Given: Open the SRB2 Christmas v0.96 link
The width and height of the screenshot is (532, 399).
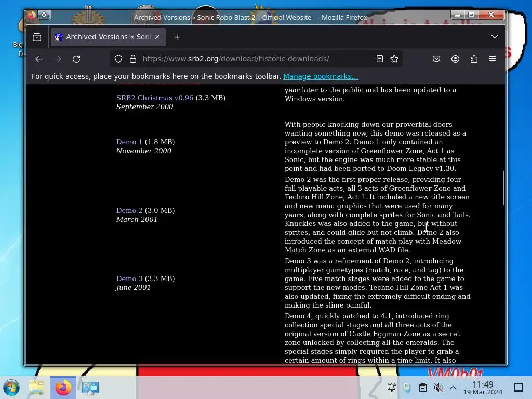Looking at the screenshot, I should (x=155, y=98).
